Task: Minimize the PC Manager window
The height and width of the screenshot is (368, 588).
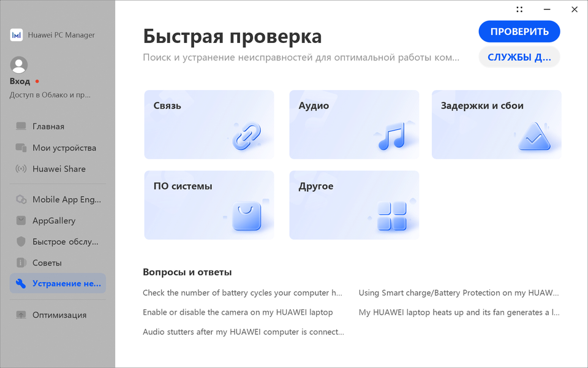Action: coord(547,9)
